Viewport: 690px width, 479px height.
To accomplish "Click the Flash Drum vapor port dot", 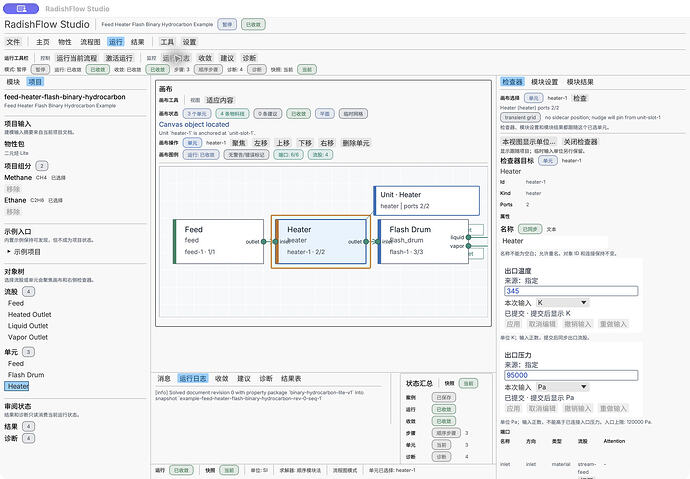I will tap(468, 246).
